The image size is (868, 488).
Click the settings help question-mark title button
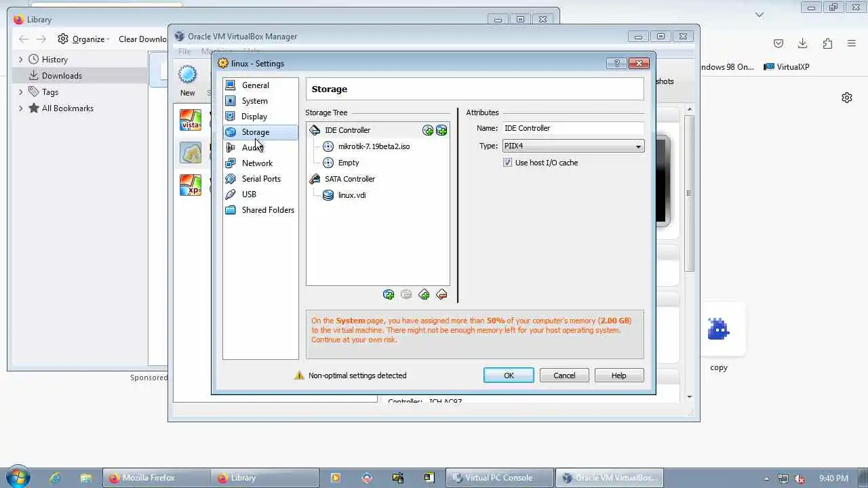tap(616, 63)
